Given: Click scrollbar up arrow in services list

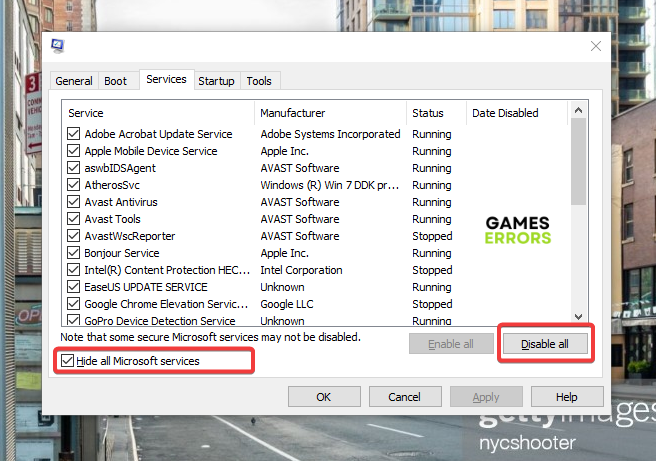Looking at the screenshot, I should pyautogui.click(x=578, y=109).
